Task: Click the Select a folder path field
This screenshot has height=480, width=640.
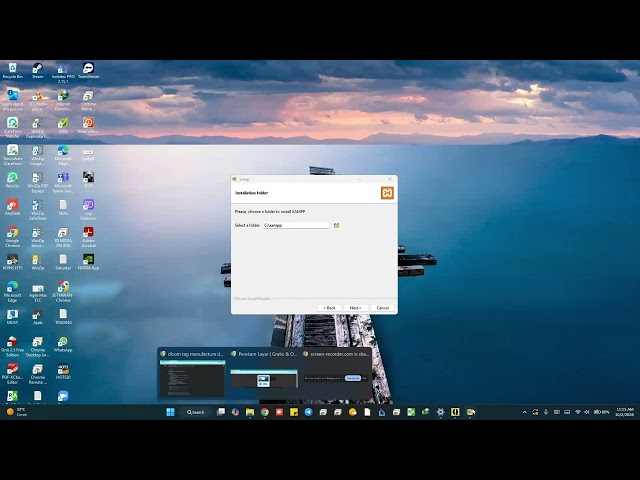Action: (x=296, y=225)
